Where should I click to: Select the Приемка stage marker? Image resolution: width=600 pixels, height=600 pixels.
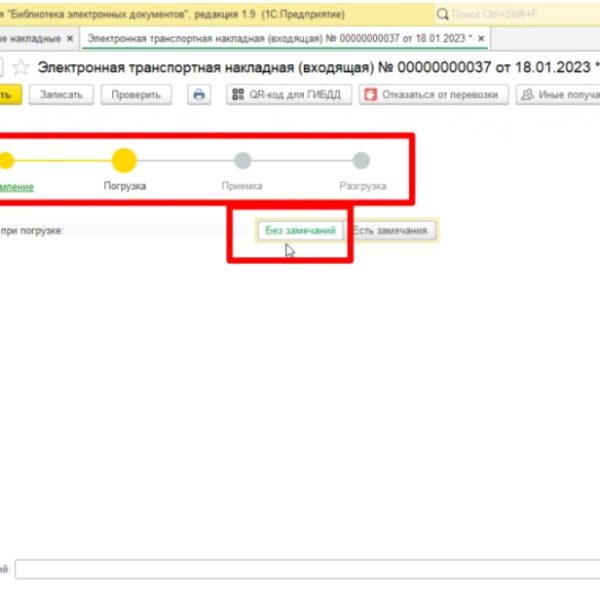point(243,160)
